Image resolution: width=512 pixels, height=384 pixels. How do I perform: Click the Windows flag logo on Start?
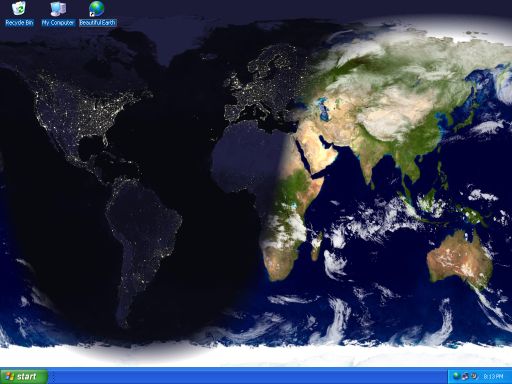pyautogui.click(x=10, y=377)
